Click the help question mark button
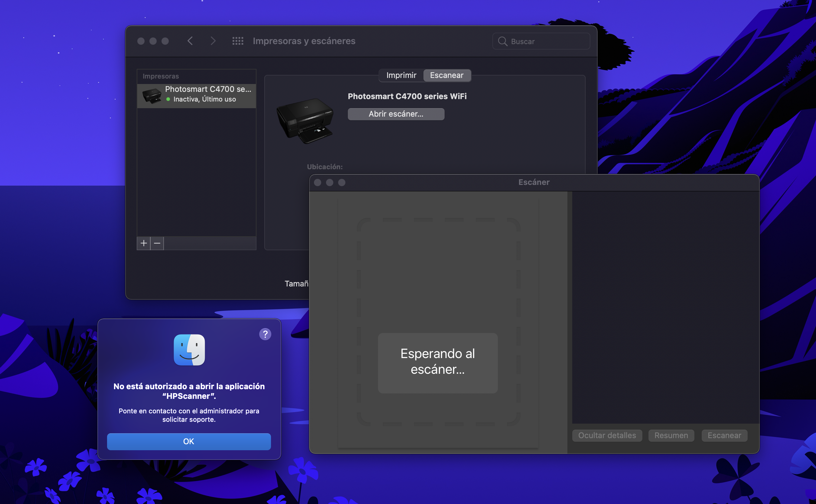This screenshot has width=816, height=504. [x=265, y=334]
